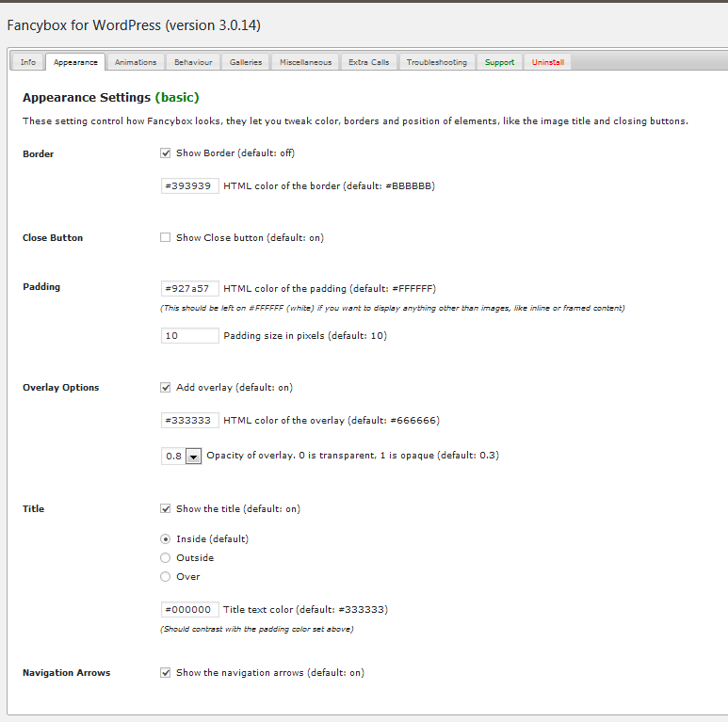728x722 pixels.
Task: Enable the Show Close button checkbox
Action: pyautogui.click(x=166, y=237)
